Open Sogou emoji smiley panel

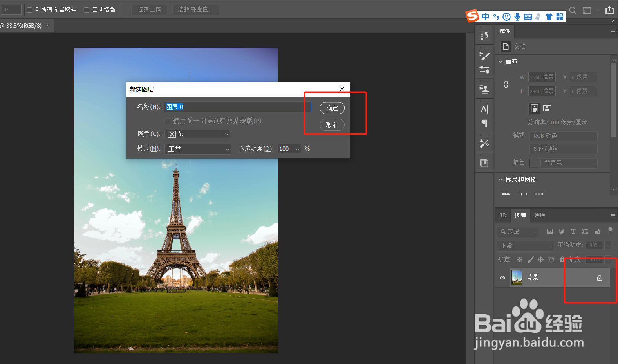tap(506, 16)
